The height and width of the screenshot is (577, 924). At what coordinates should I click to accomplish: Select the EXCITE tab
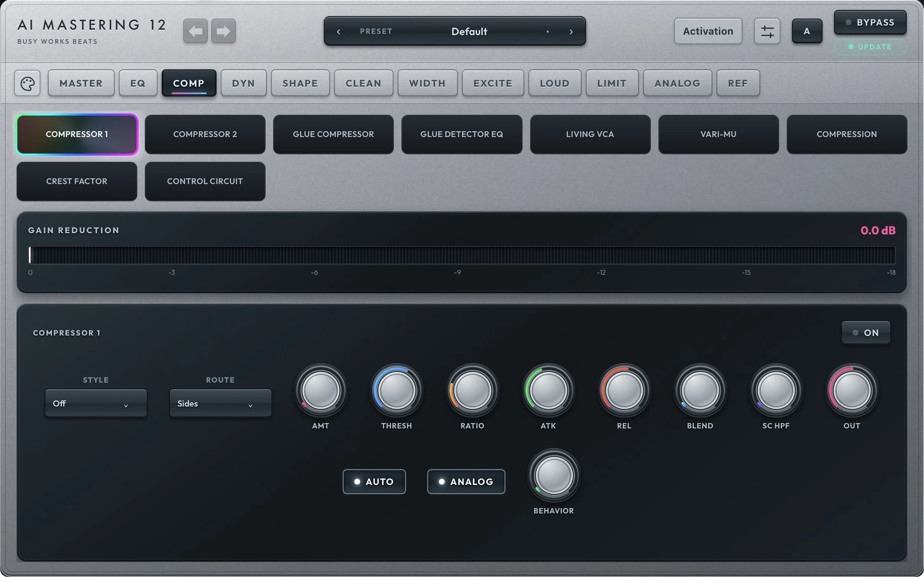pyautogui.click(x=493, y=83)
